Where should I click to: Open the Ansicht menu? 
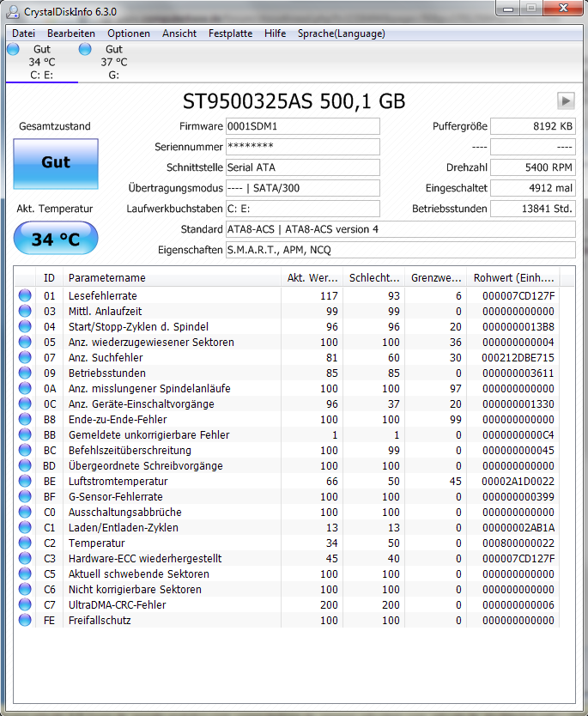pos(179,33)
